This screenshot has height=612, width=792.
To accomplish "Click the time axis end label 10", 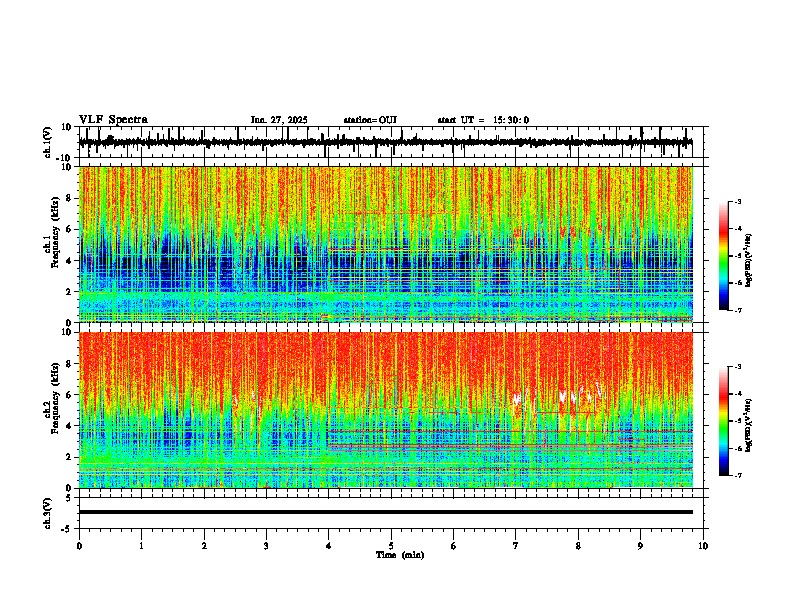I will [703, 546].
